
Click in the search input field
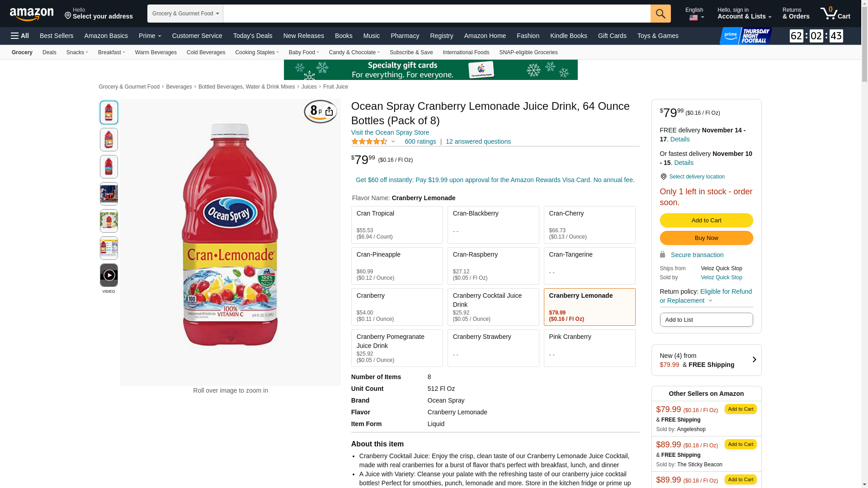pyautogui.click(x=437, y=14)
